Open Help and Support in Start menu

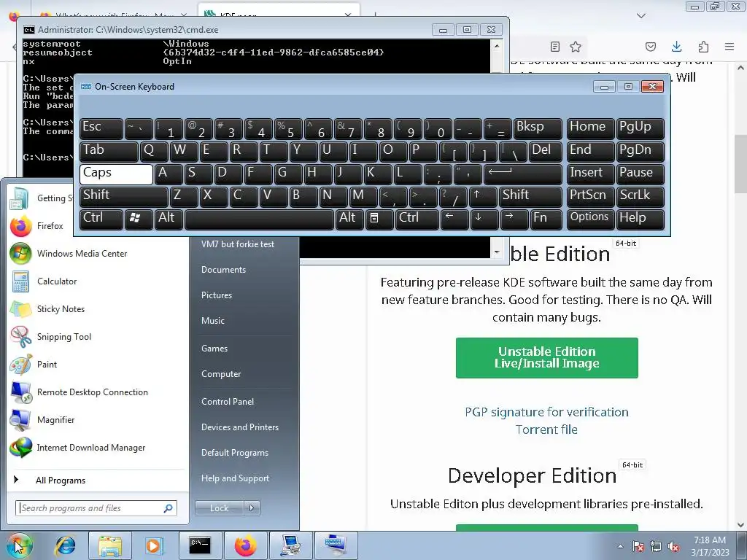coord(235,478)
